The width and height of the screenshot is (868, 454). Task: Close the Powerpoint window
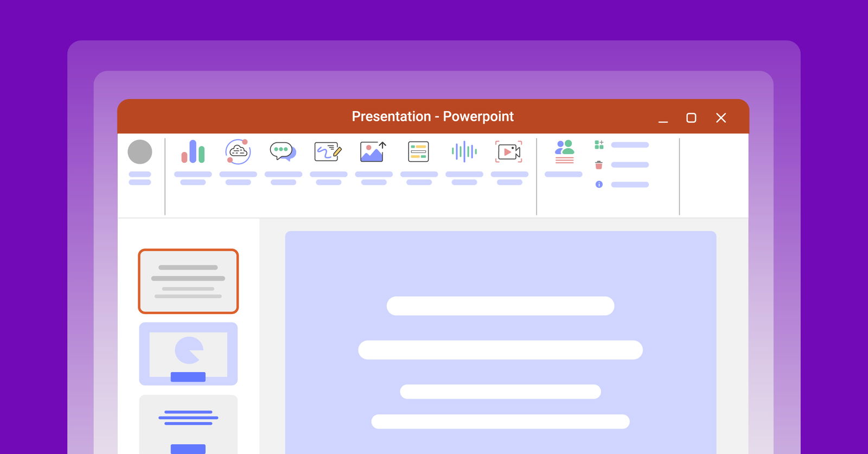pos(721,118)
